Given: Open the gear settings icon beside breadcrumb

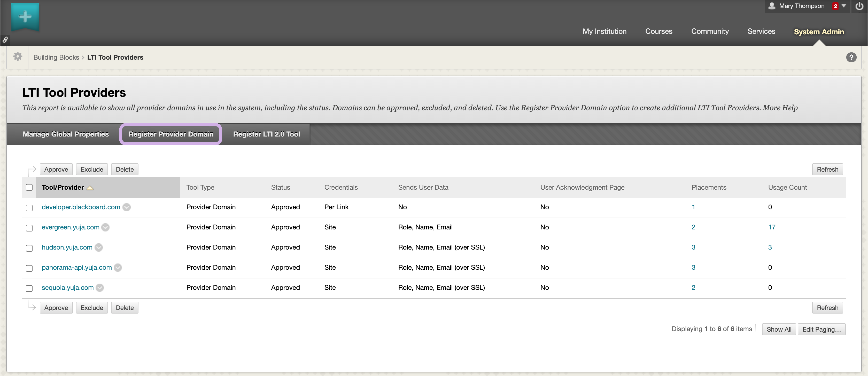Looking at the screenshot, I should [18, 57].
